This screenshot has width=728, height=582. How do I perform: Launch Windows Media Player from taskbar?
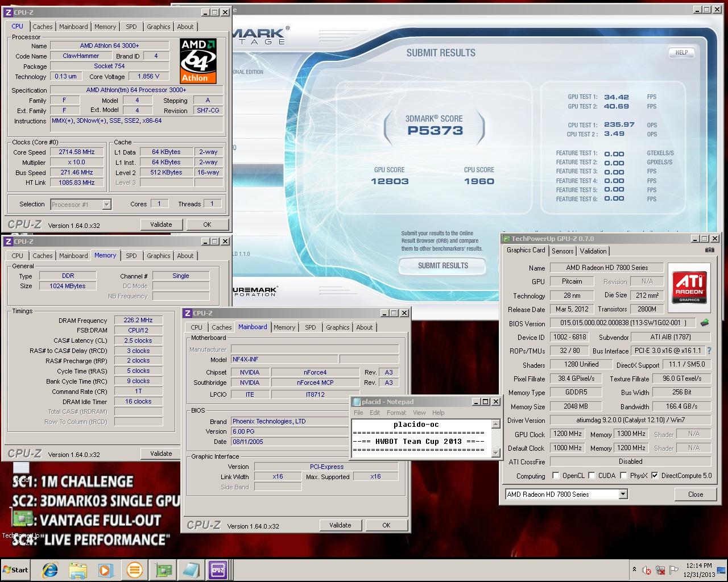click(x=106, y=569)
